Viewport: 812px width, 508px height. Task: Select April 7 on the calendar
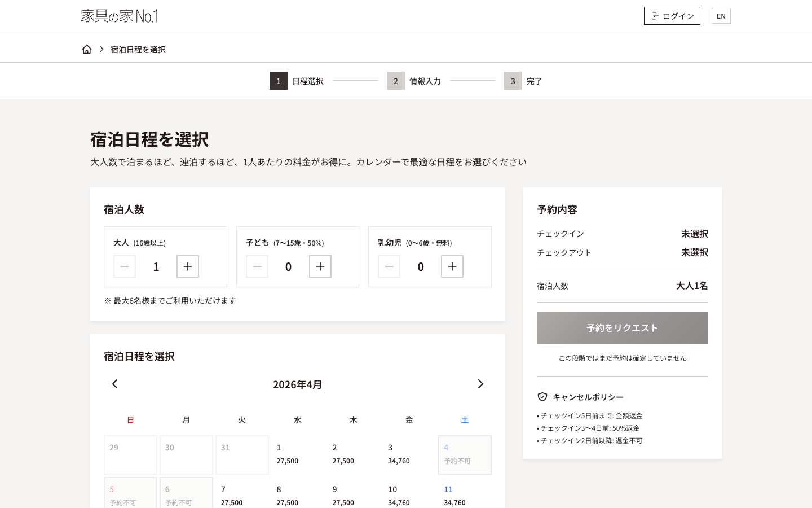pos(242,493)
